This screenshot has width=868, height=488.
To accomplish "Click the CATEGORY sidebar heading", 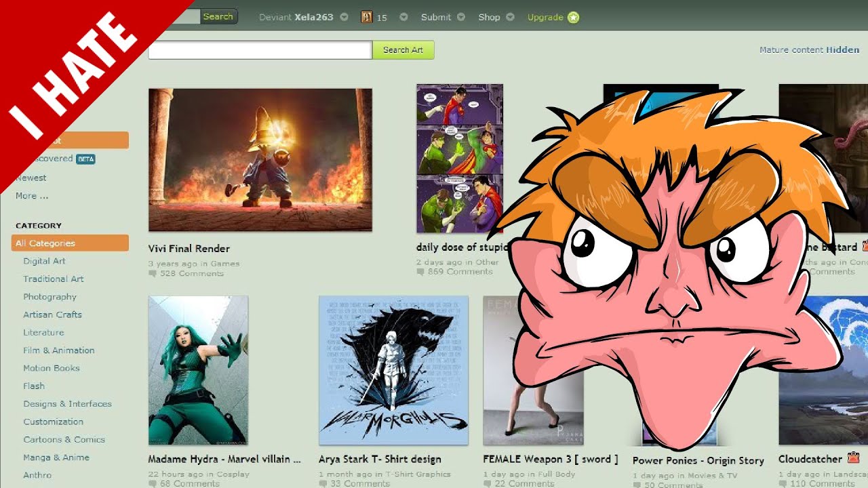I will pyautogui.click(x=39, y=226).
